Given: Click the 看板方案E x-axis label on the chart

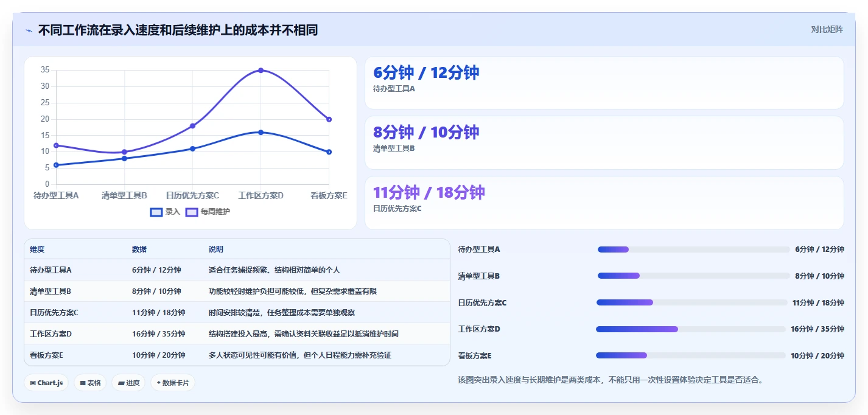Looking at the screenshot, I should pos(329,195).
